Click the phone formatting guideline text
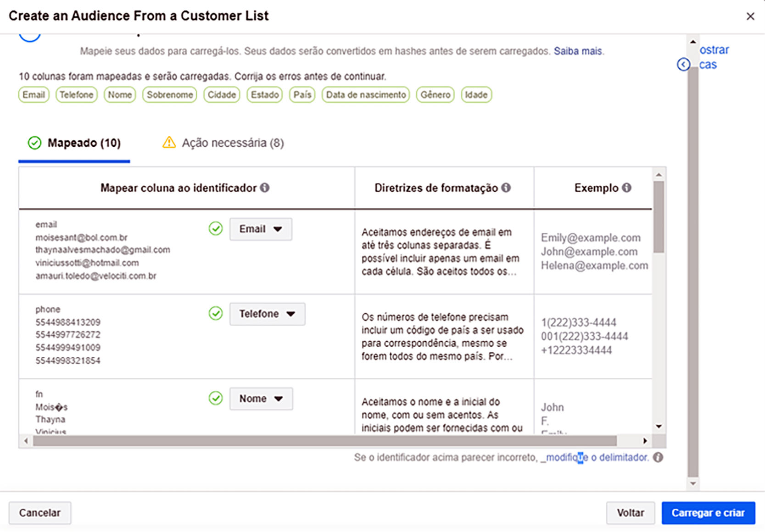The width and height of the screenshot is (765, 532). click(x=442, y=337)
